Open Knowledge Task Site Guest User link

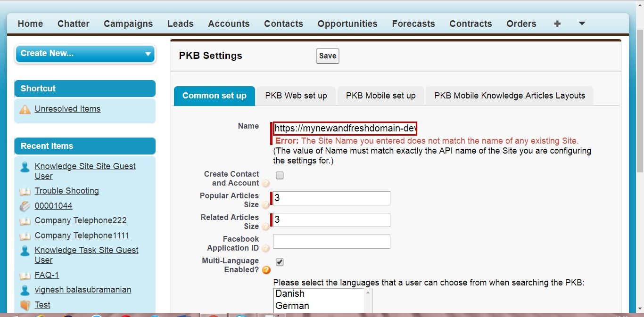pos(87,255)
